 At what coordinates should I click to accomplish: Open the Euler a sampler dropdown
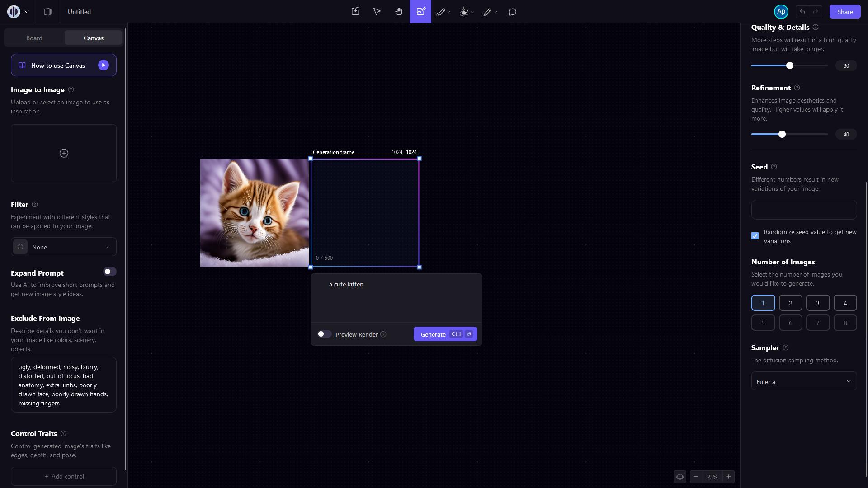804,381
